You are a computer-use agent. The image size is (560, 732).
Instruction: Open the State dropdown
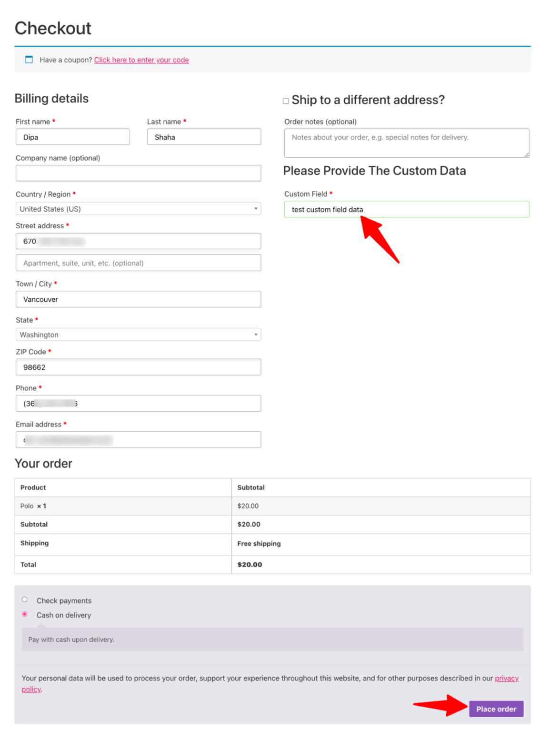pos(138,334)
